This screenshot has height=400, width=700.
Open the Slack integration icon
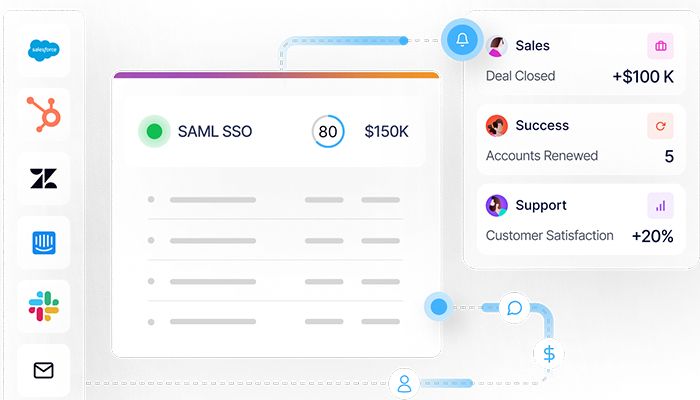click(44, 307)
